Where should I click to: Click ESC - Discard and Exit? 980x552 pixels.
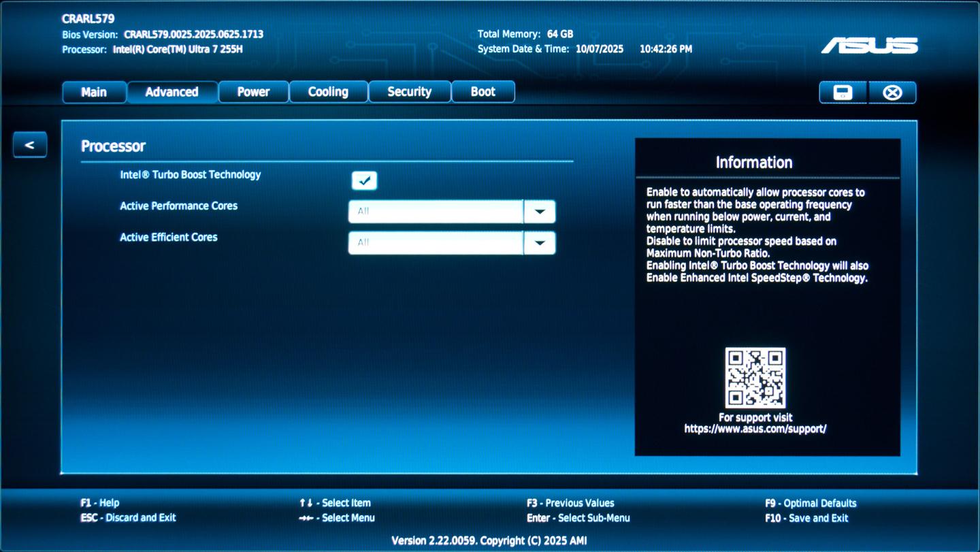(x=128, y=518)
